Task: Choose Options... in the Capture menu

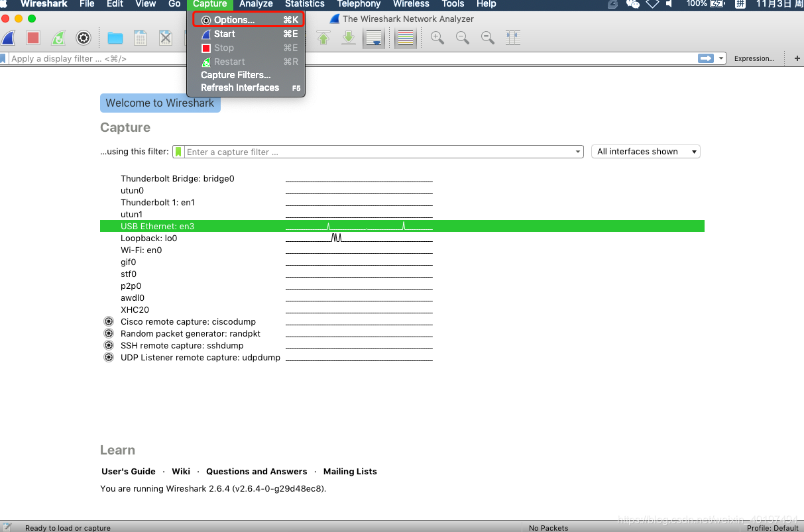Action: pyautogui.click(x=249, y=20)
